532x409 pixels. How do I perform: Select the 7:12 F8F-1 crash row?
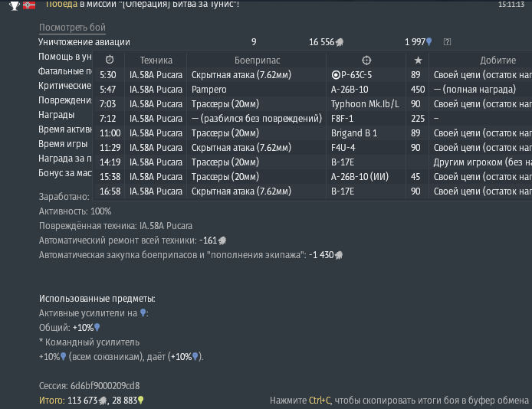click(314, 119)
